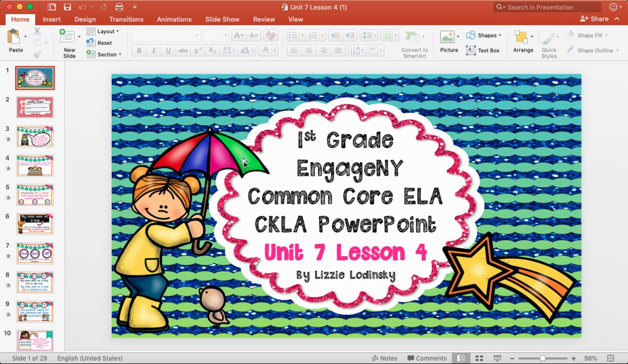Toggle Underline formatting
Image resolution: width=628 pixels, height=364 pixels.
tap(168, 51)
